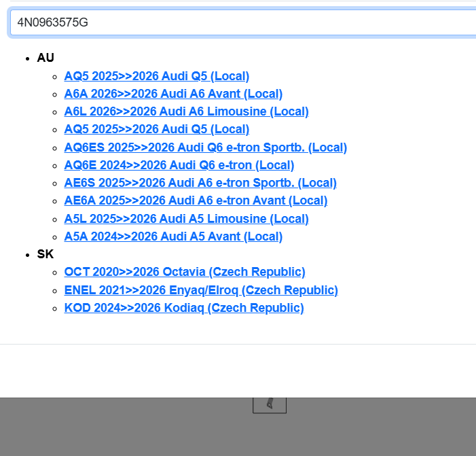Open A6A Audi A6 Avant link
Viewport: 476px width, 456px height.
pos(173,94)
